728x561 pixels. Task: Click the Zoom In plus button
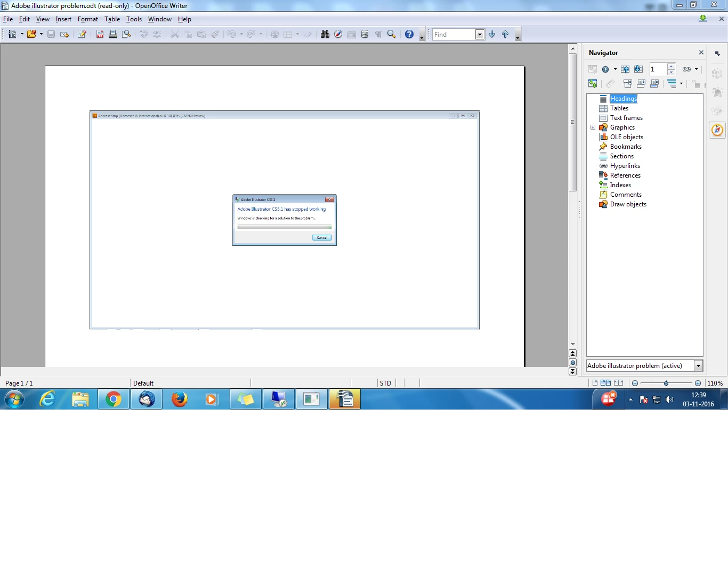pos(698,383)
